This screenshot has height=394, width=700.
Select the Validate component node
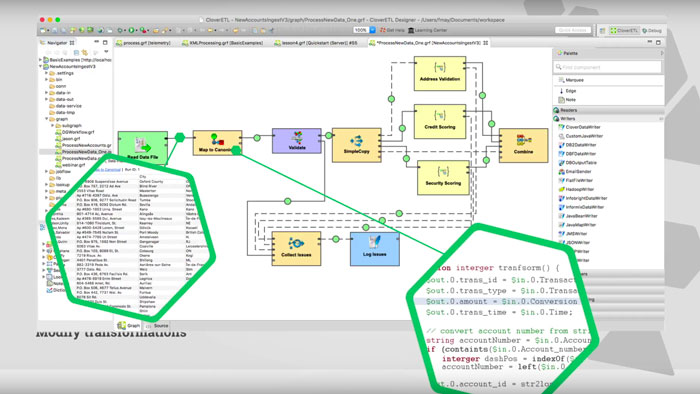[x=296, y=141]
